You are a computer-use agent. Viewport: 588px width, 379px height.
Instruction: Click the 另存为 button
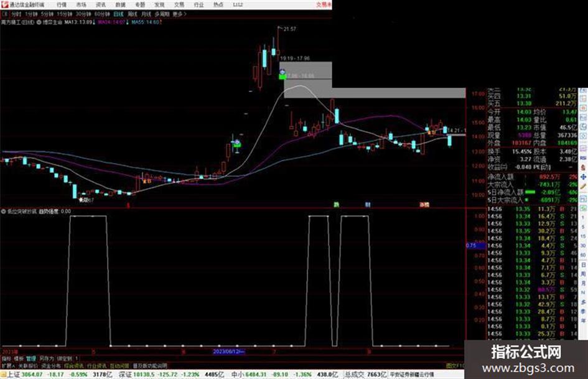tap(47, 358)
